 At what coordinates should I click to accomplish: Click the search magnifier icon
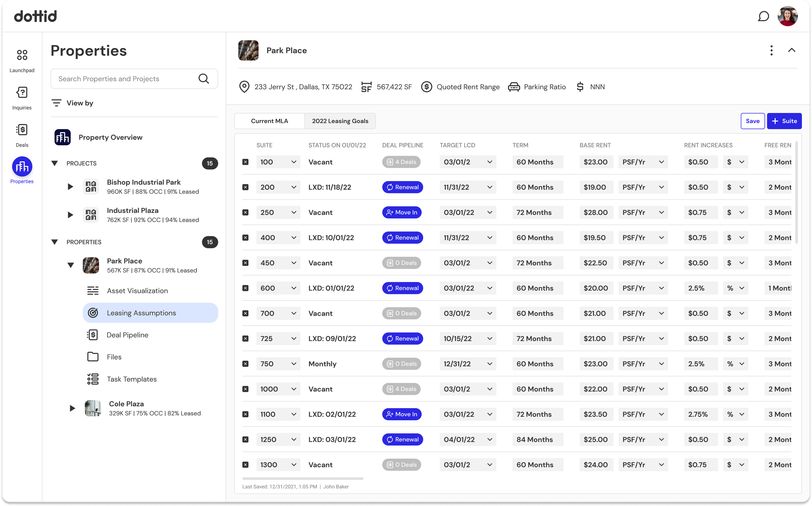click(204, 79)
